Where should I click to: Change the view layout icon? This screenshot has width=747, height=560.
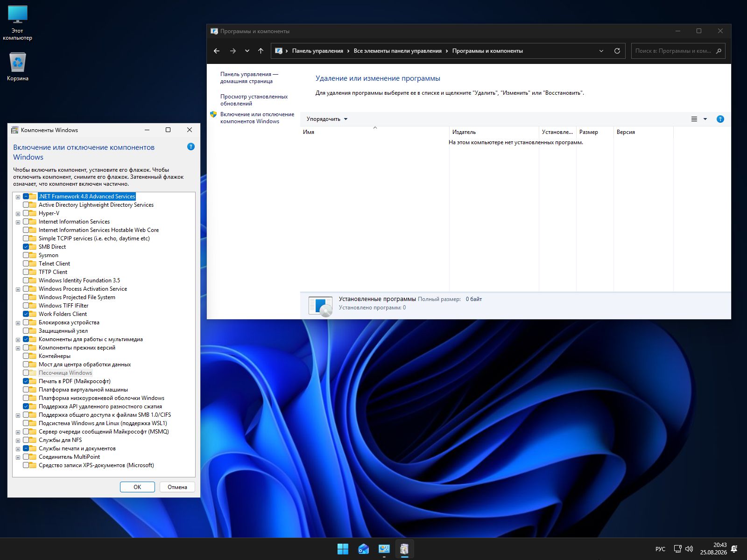tap(694, 119)
